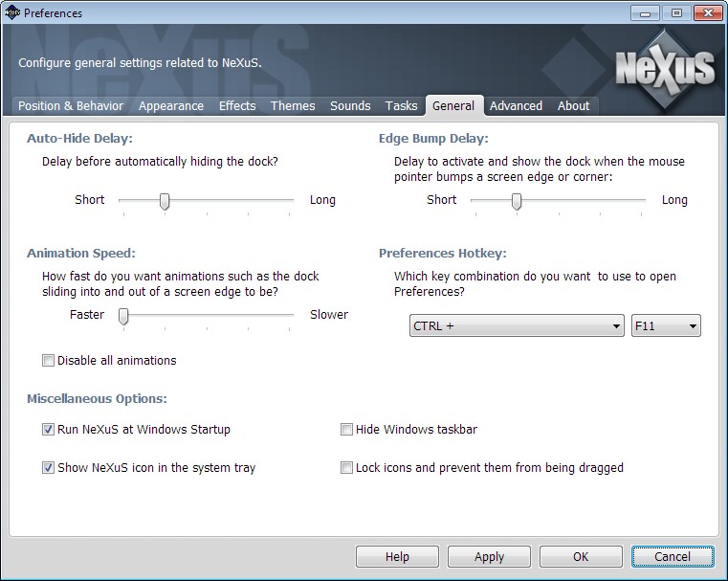Toggle Show NeXuS icon in system tray
The image size is (728, 581).
click(49, 468)
